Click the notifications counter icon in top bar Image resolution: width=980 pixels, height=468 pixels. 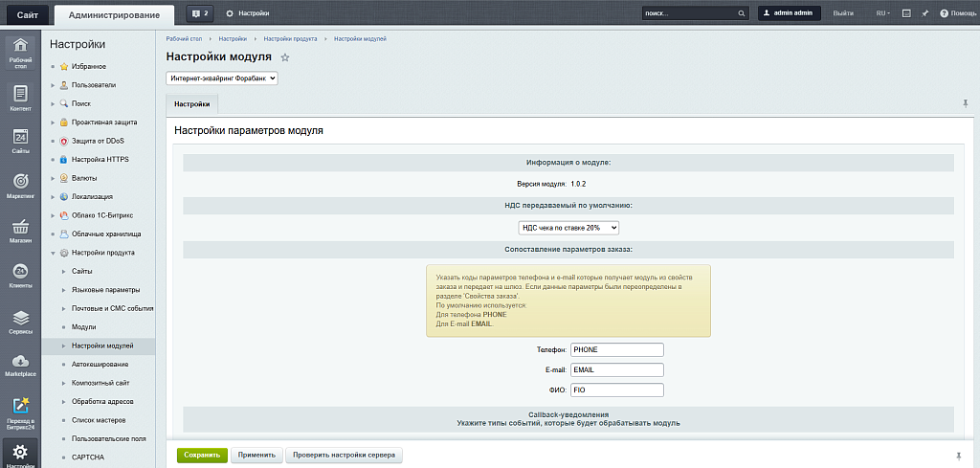pos(199,13)
